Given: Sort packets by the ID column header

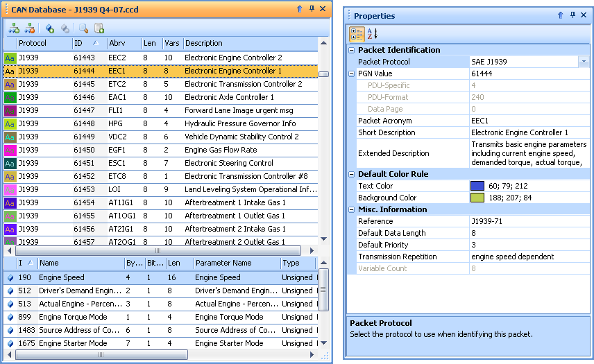Looking at the screenshot, I should coord(89,43).
